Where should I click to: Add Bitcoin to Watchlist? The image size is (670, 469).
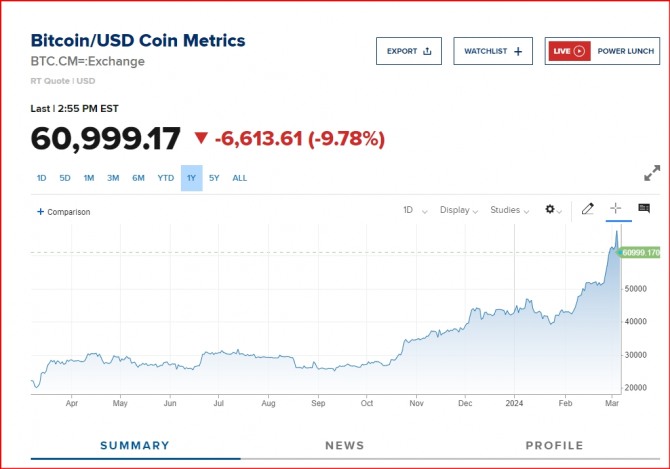click(492, 51)
